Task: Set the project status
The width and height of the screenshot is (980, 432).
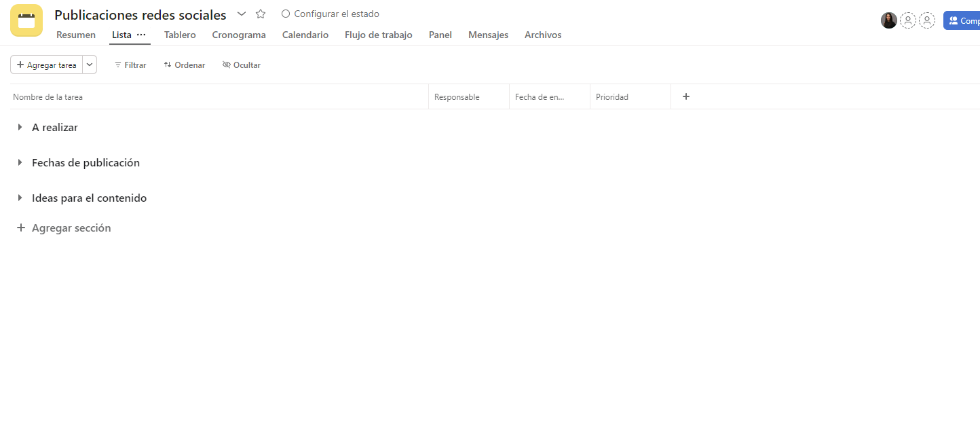Action: pos(331,14)
